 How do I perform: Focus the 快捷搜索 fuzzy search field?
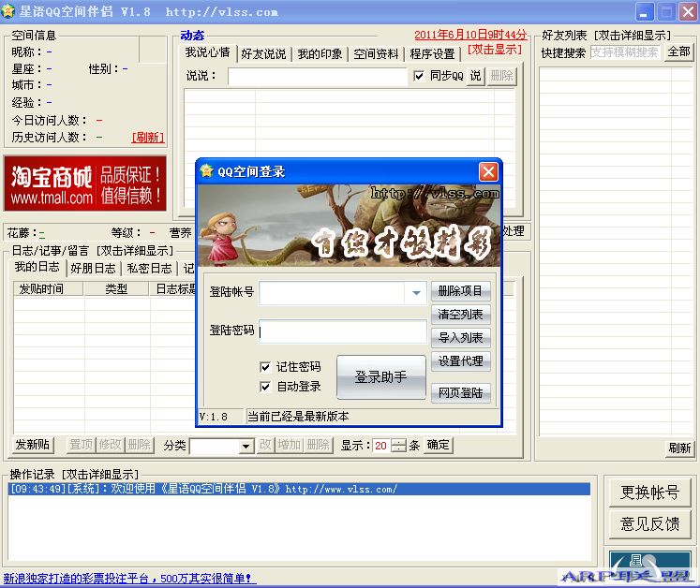point(624,52)
